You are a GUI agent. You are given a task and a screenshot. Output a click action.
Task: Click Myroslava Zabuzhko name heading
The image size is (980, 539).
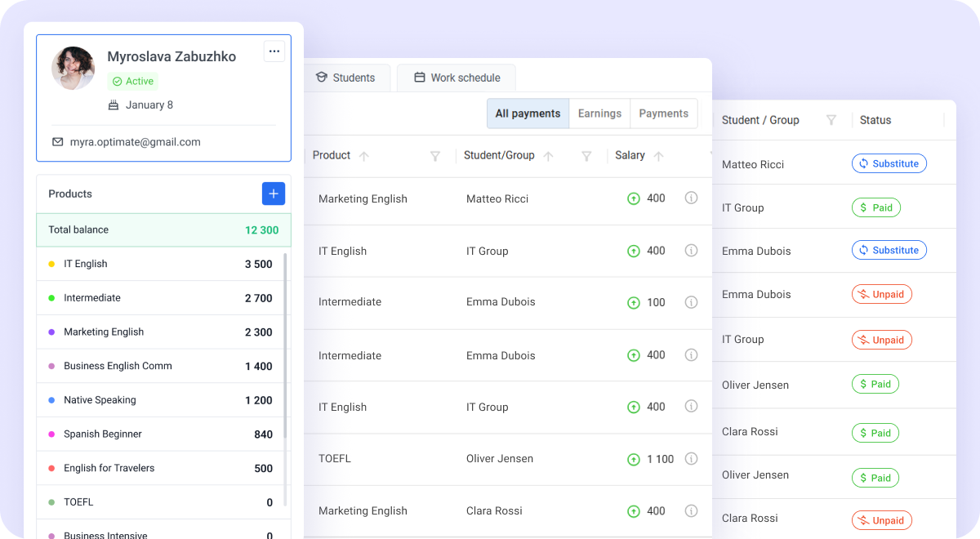click(x=171, y=56)
